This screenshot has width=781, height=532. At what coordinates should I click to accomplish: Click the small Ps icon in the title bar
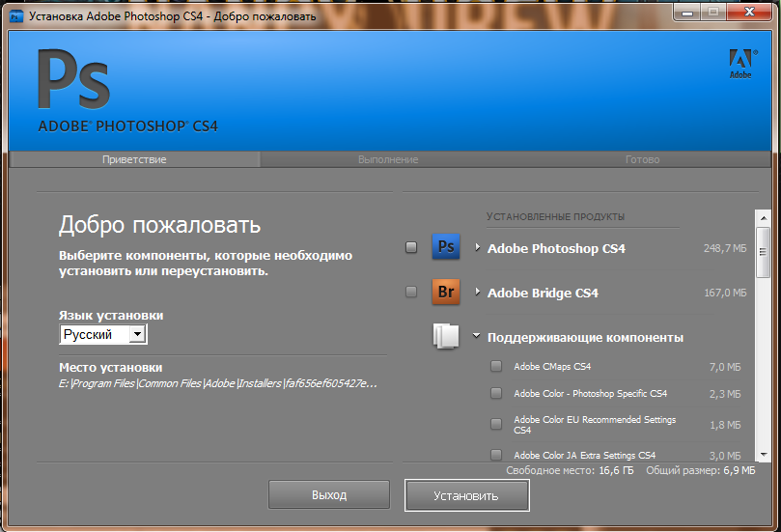[16, 16]
